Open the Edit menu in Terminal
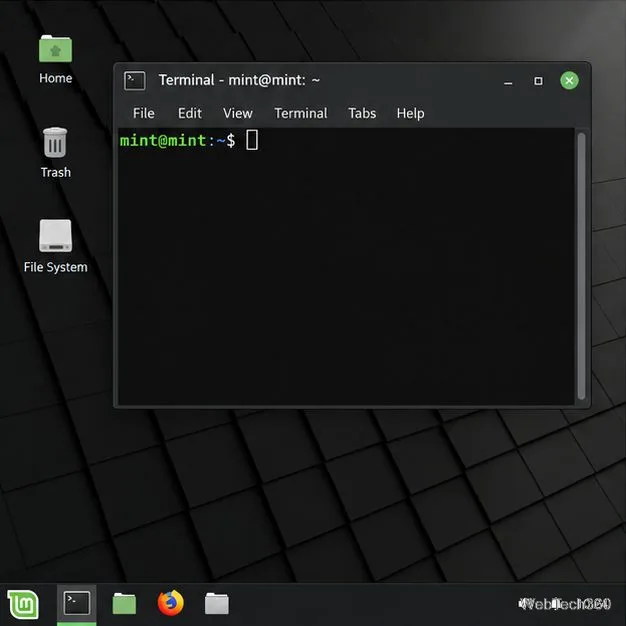Screen dimensions: 626x626 coord(190,113)
